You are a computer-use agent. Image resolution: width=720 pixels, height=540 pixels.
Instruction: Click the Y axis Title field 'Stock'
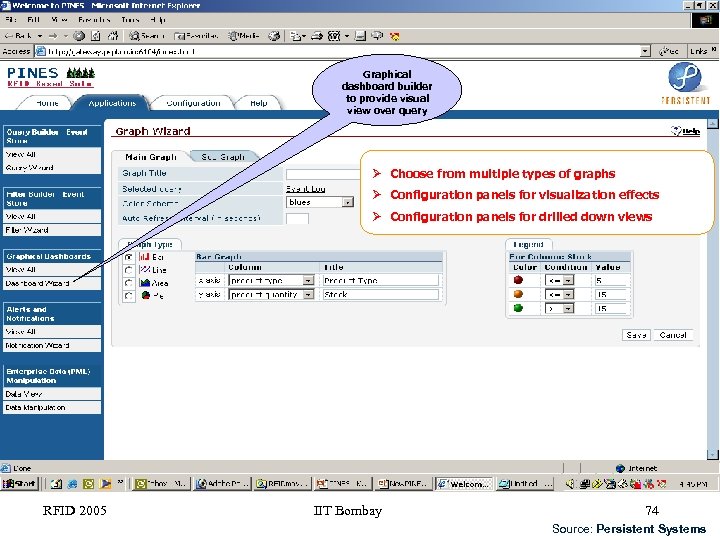(381, 294)
